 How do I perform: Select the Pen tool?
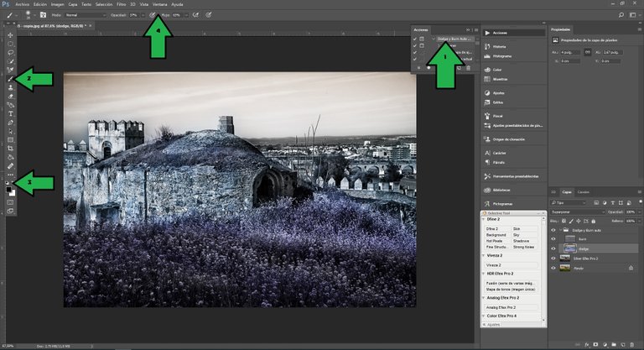coord(10,123)
